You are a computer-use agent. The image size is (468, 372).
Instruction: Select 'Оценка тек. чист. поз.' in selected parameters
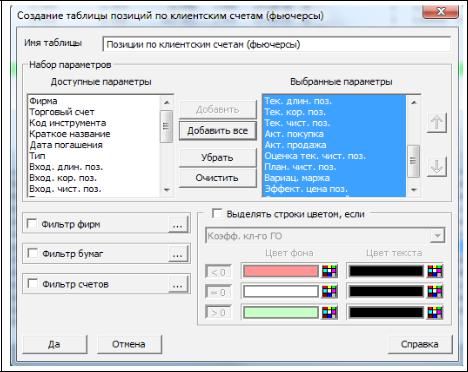(x=334, y=156)
